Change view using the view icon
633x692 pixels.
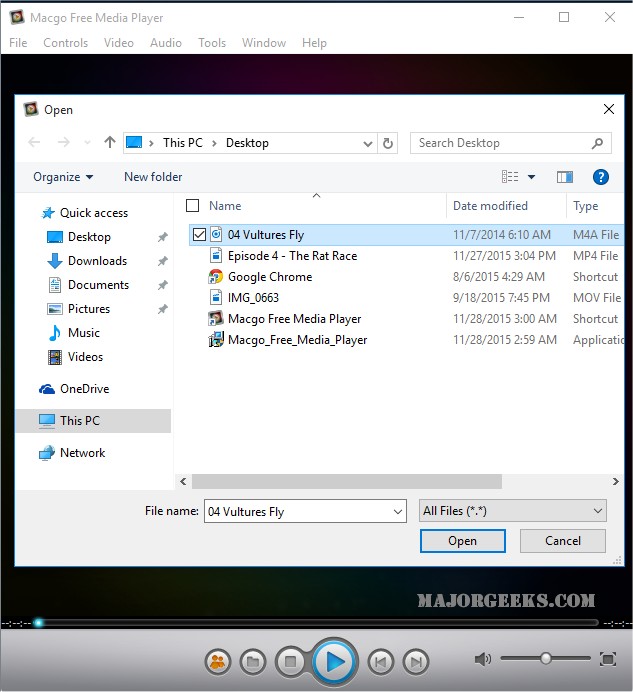coord(510,177)
